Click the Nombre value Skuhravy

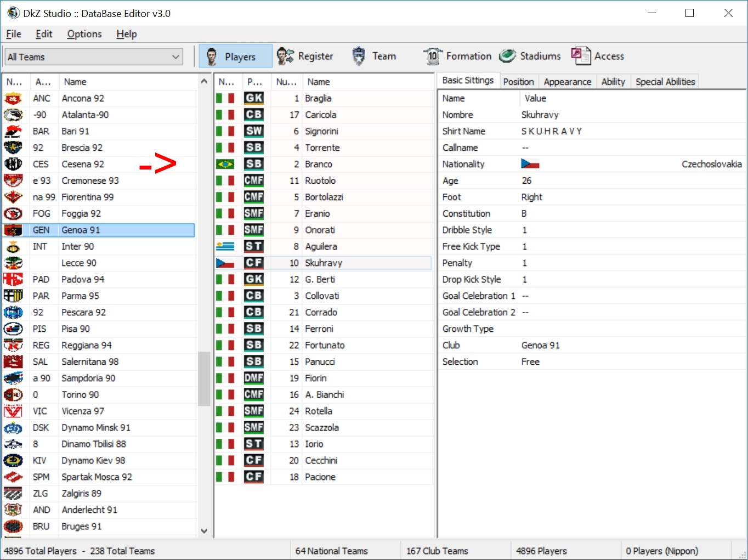tap(540, 115)
